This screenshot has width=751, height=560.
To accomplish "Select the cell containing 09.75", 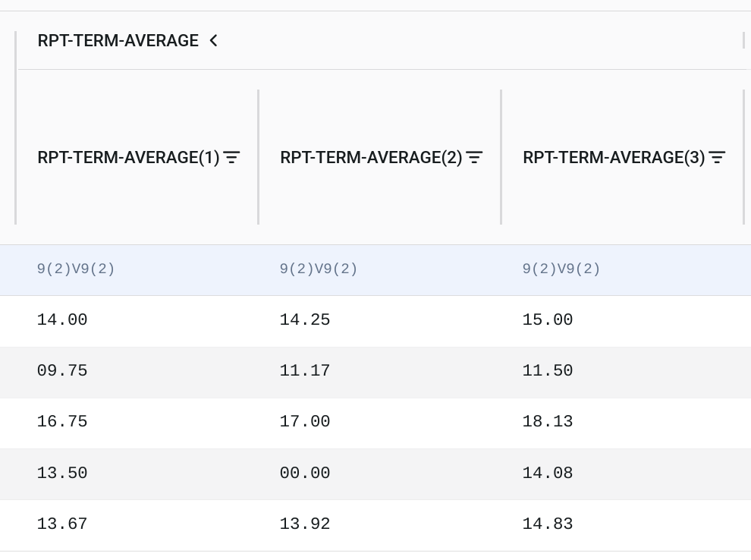I will (x=137, y=372).
